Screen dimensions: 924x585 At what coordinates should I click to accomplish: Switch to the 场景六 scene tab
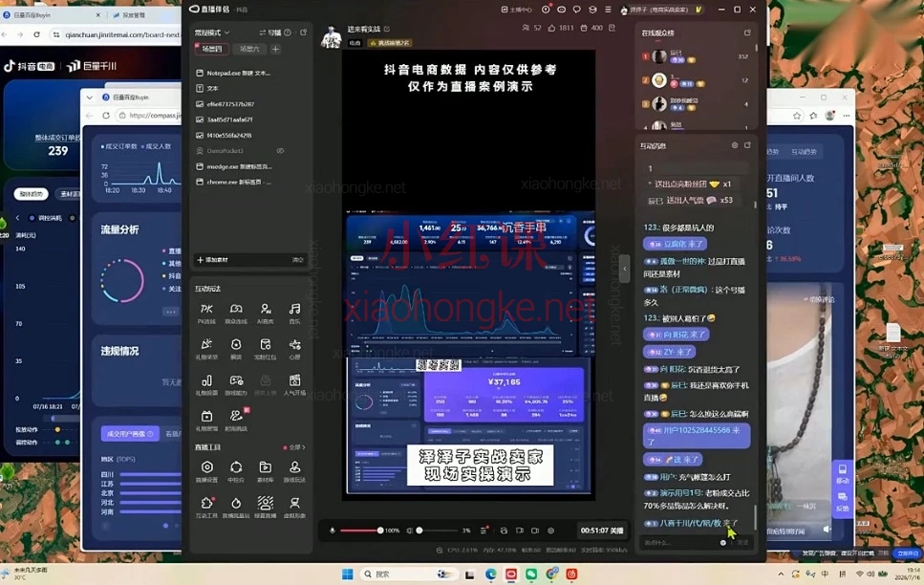249,49
